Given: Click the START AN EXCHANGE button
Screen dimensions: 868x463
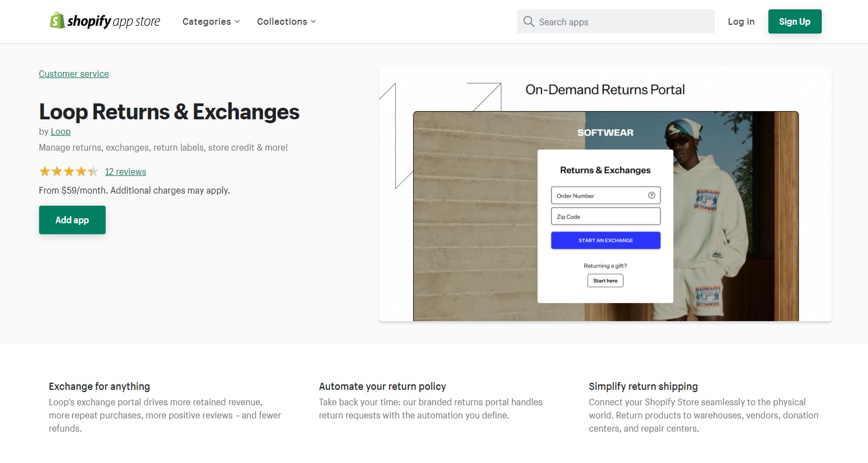Looking at the screenshot, I should 605,240.
